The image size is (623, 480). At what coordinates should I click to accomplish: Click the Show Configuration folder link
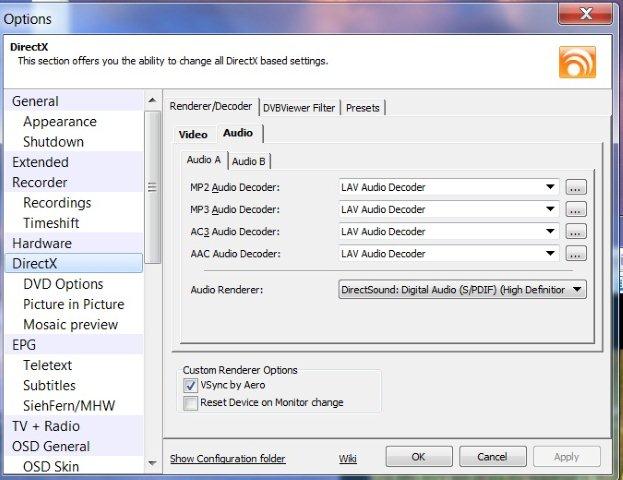click(227, 459)
